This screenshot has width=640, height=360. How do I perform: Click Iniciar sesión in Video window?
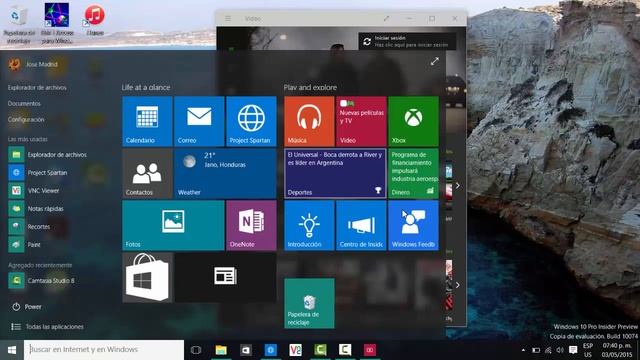407,41
